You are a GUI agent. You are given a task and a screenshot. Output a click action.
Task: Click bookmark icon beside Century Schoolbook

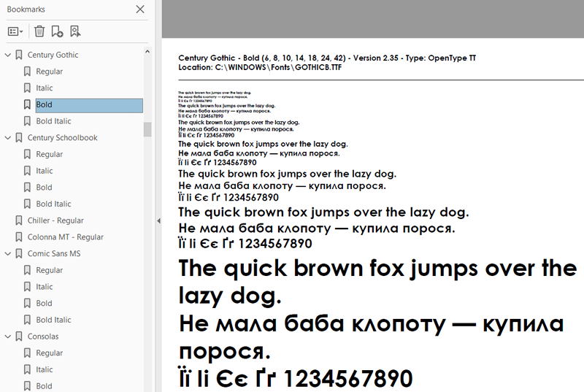tap(19, 138)
